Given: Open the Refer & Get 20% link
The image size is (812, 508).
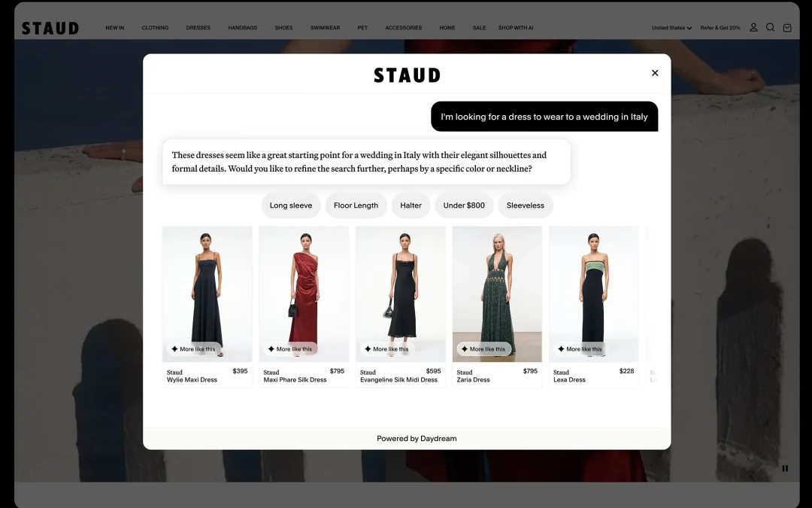Looking at the screenshot, I should tap(720, 28).
